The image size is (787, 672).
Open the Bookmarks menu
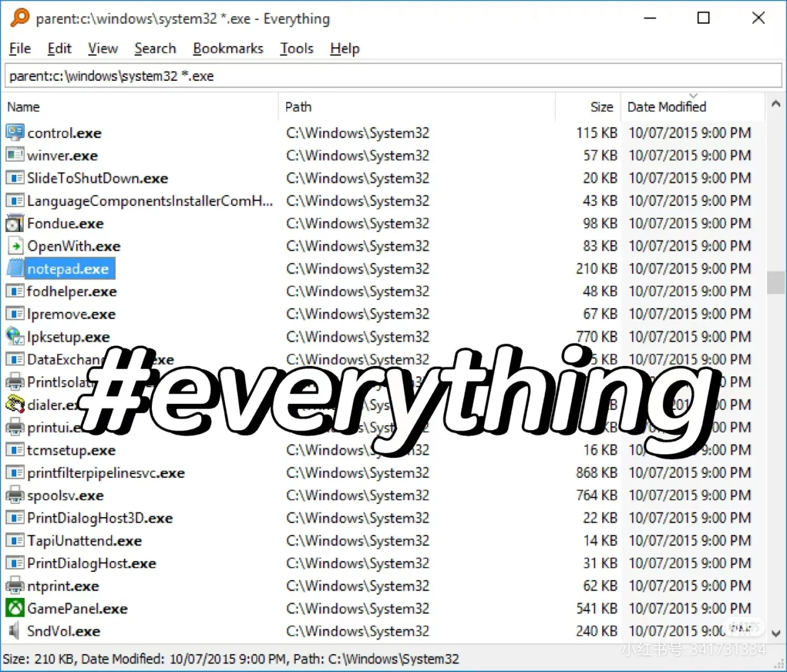pyautogui.click(x=228, y=49)
